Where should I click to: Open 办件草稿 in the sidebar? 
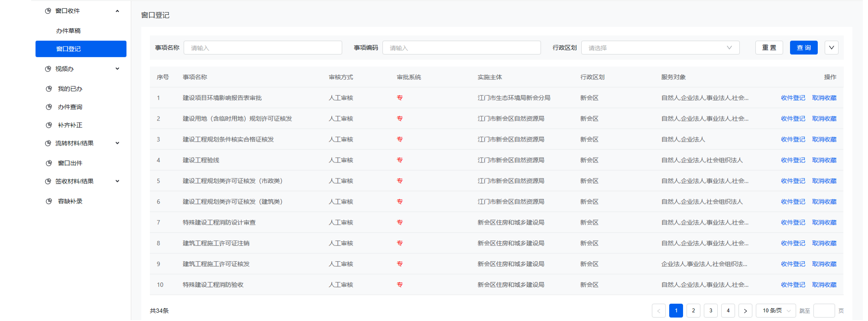click(68, 31)
